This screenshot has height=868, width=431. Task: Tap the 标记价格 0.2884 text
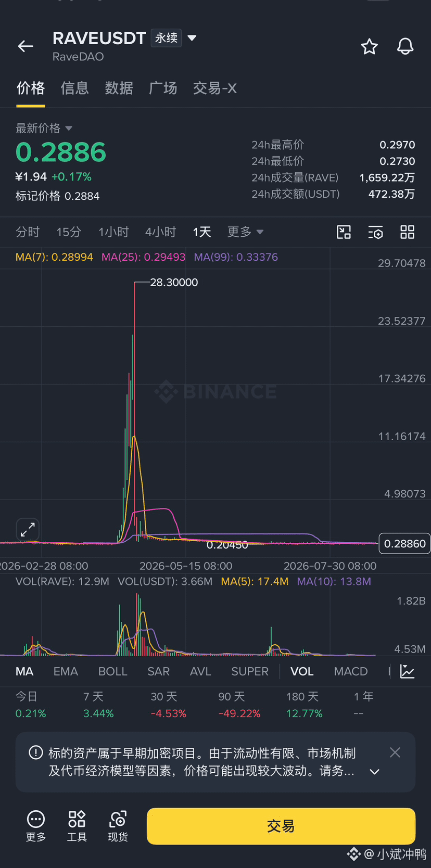[57, 196]
